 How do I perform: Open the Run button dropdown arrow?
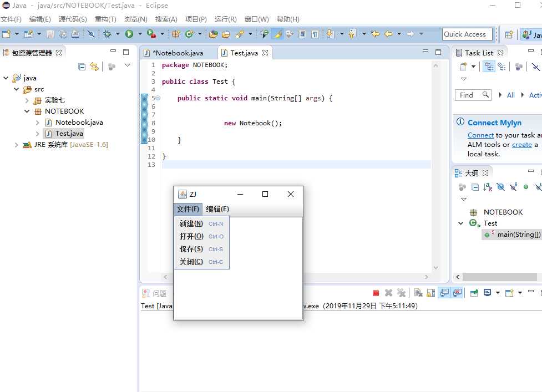pyautogui.click(x=140, y=34)
